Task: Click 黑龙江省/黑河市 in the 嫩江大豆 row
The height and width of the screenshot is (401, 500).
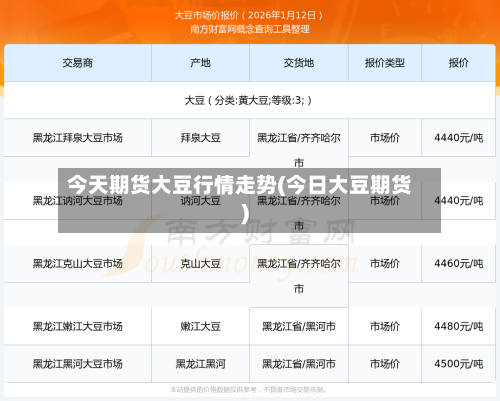Action: coord(299,326)
